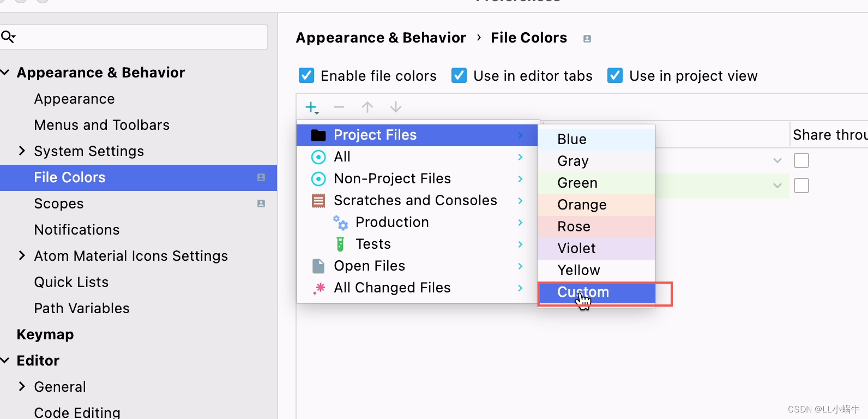Uncheck Use in project view
Screen dimensions: 868x419
coord(615,75)
